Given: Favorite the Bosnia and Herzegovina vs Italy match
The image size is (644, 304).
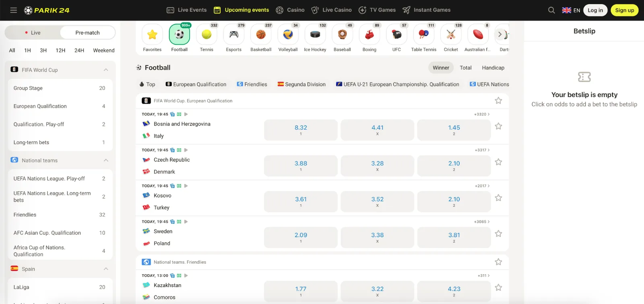Looking at the screenshot, I should coord(498,126).
